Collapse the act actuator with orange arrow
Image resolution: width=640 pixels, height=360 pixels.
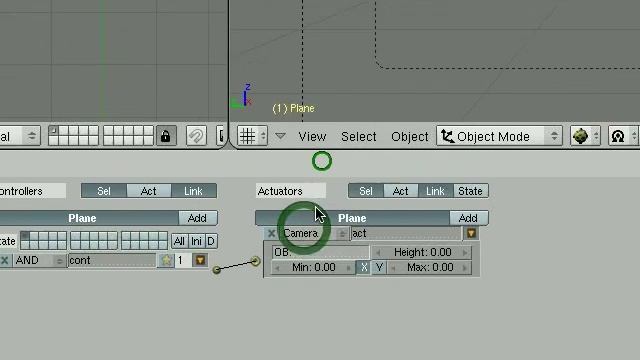tap(471, 233)
